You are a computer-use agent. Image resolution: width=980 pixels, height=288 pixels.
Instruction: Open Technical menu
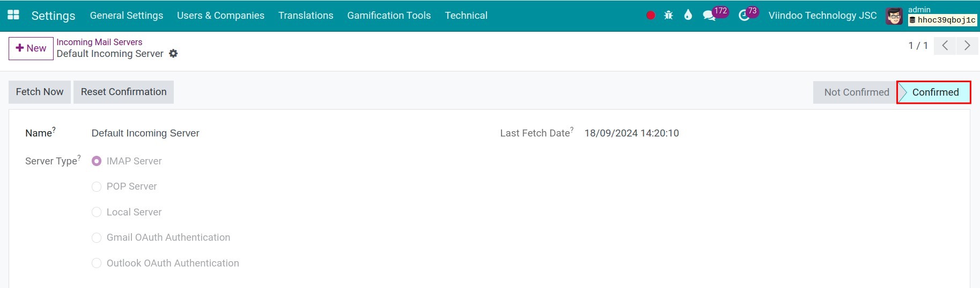[466, 16]
